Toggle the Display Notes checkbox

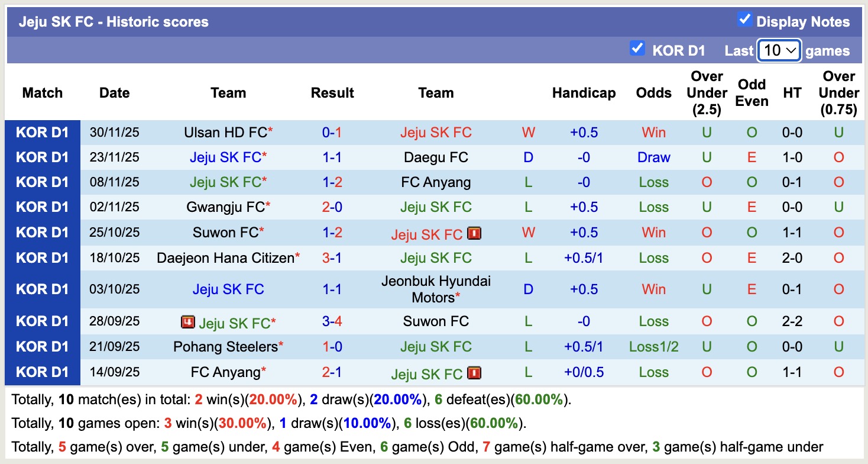click(744, 20)
